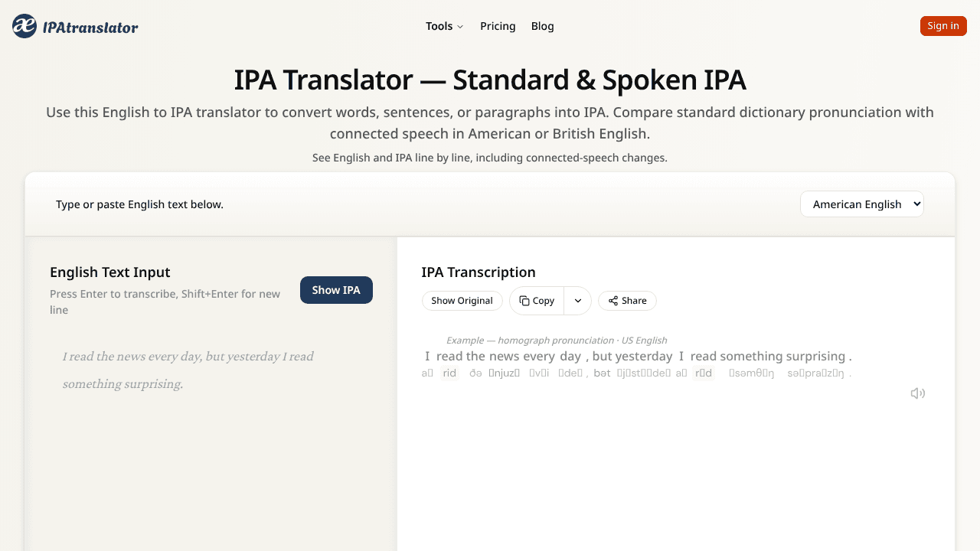Toggle the Show Original button
This screenshot has height=551, width=980.
[x=462, y=301]
